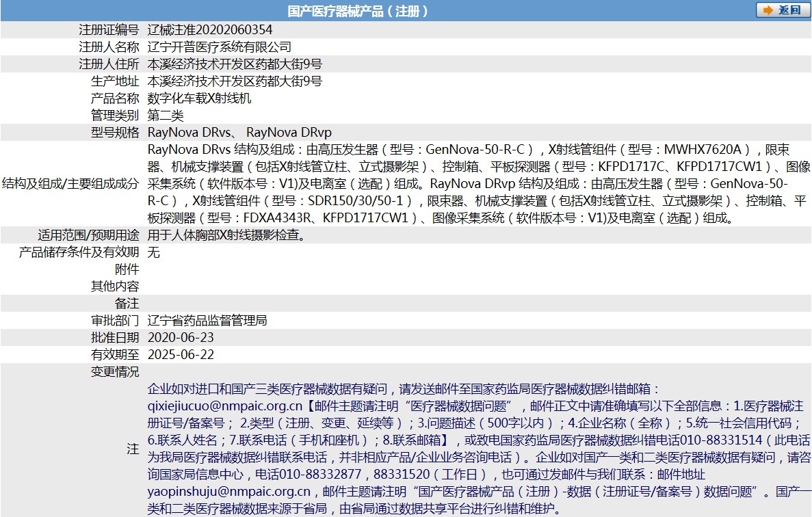Click the label 注册人住所

(x=109, y=64)
